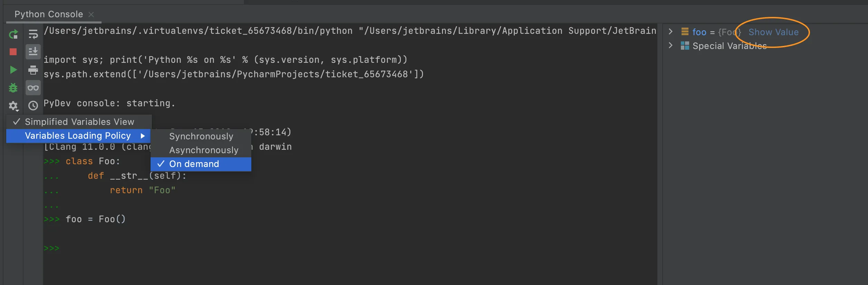Click the Print console output icon
The height and width of the screenshot is (285, 868).
(x=33, y=70)
